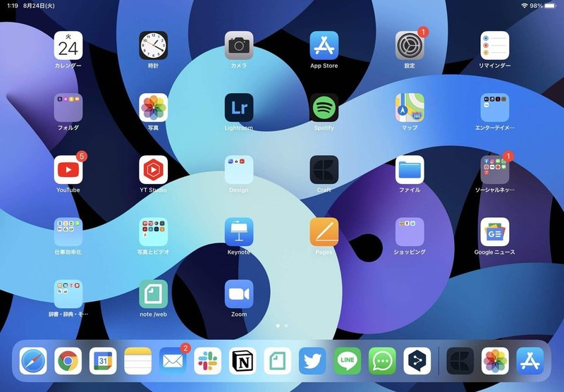Open YouTube with five notifications
This screenshot has height=392, width=564.
(x=68, y=170)
